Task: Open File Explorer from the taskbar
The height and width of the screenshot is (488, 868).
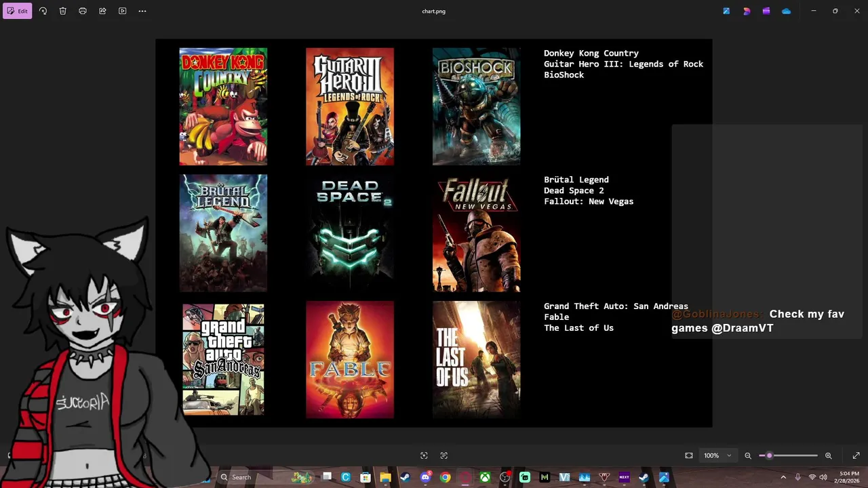Action: (x=385, y=477)
